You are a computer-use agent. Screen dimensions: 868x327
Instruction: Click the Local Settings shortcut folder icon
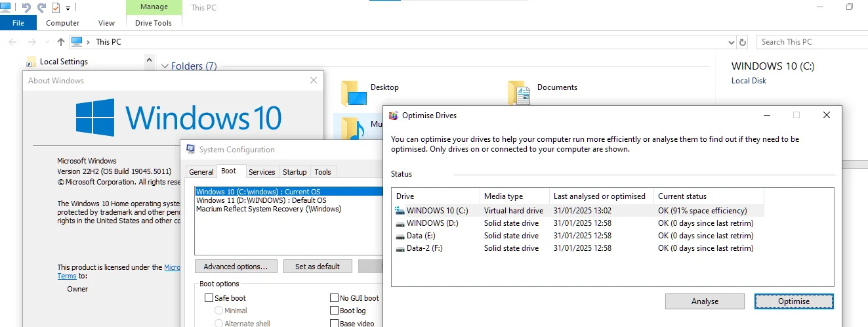(x=31, y=62)
